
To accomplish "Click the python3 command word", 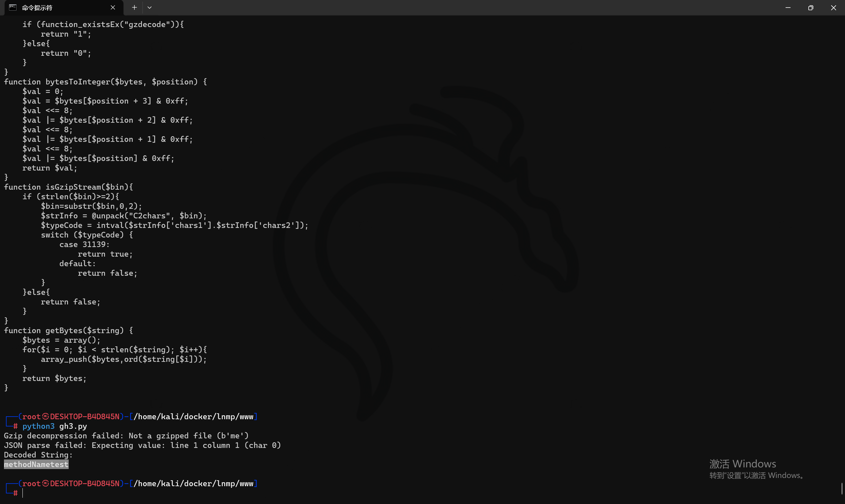I will click(38, 426).
